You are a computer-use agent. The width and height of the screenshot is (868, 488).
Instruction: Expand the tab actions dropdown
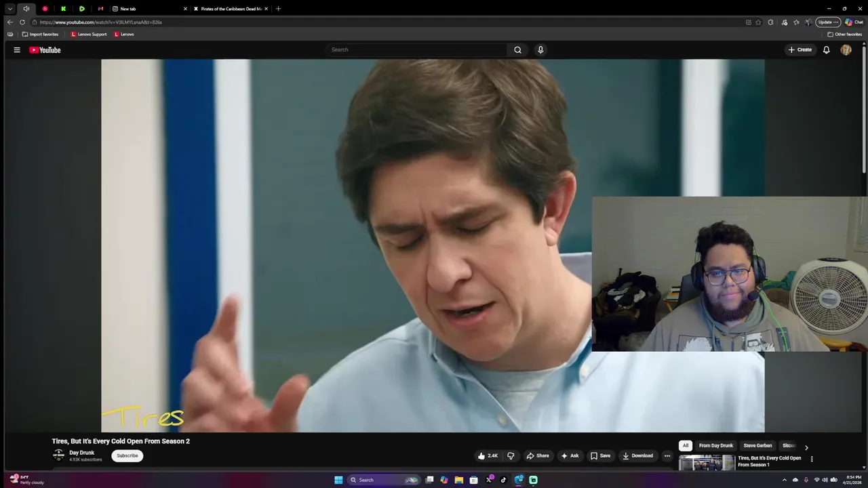tap(9, 9)
